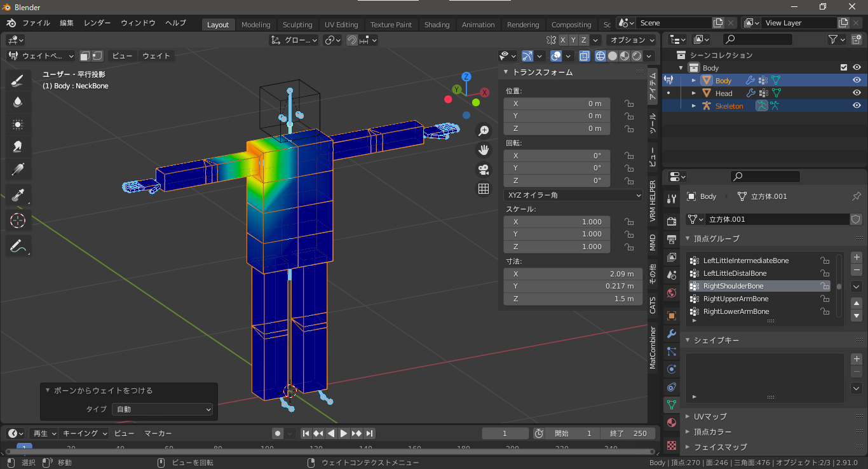The height and width of the screenshot is (469, 868).
Task: Switch to solid viewport shading
Action: (x=613, y=56)
